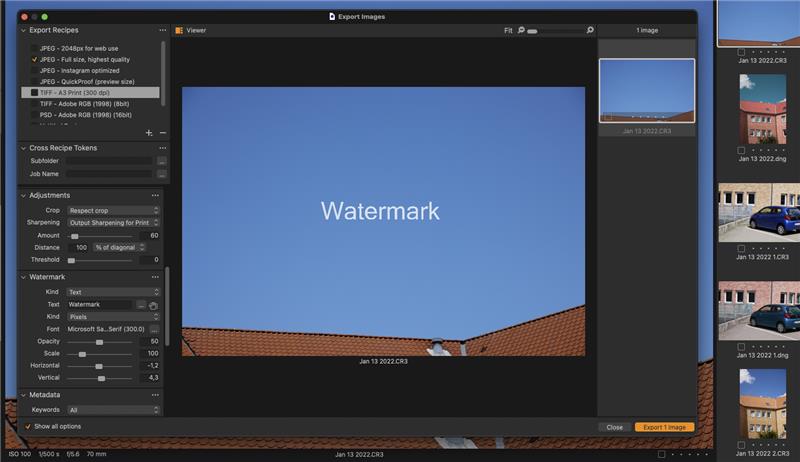Click into the Job Name text field

tap(109, 174)
